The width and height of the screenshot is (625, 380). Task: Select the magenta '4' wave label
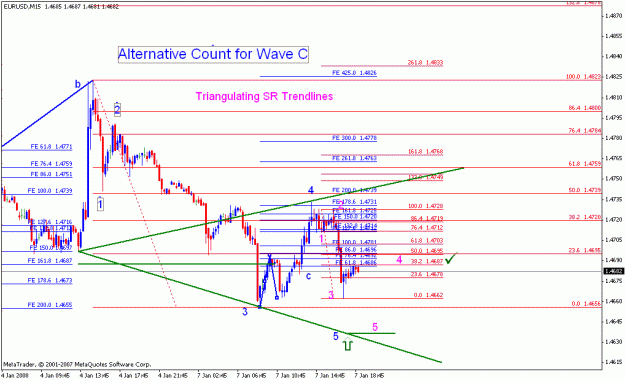(399, 260)
